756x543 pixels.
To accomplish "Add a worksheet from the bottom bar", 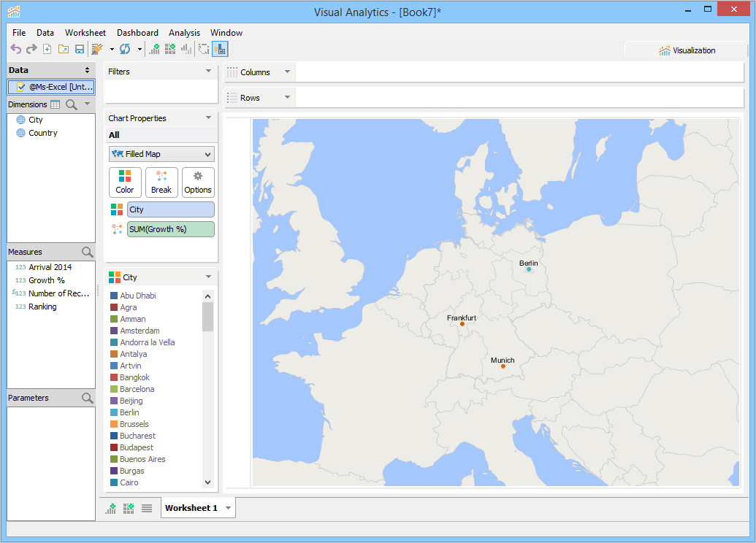I will pos(111,508).
